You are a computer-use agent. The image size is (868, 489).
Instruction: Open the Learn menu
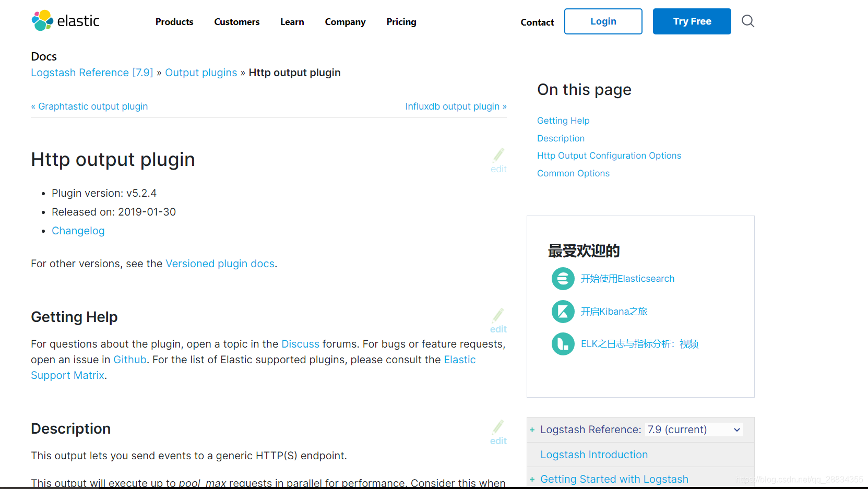292,21
